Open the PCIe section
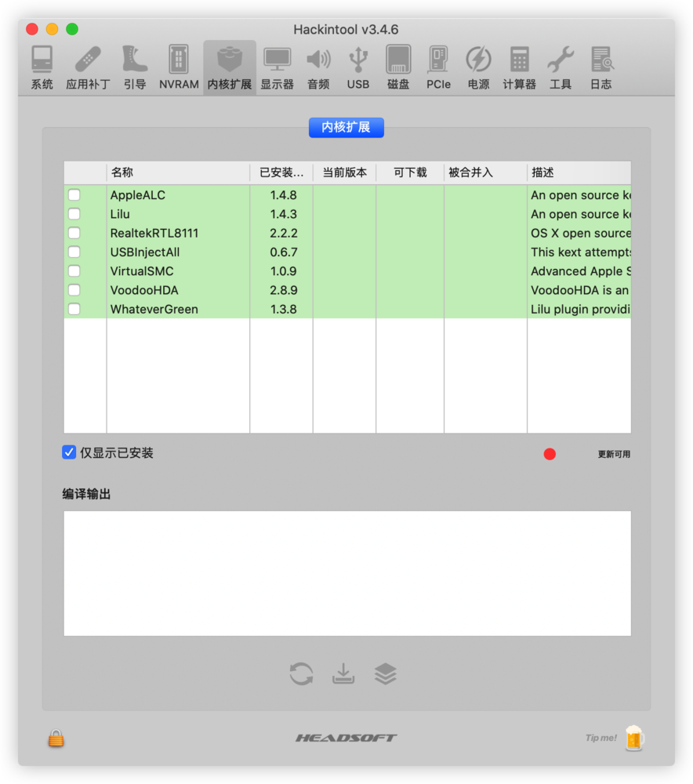Screen dimensions: 693x784 [x=438, y=67]
